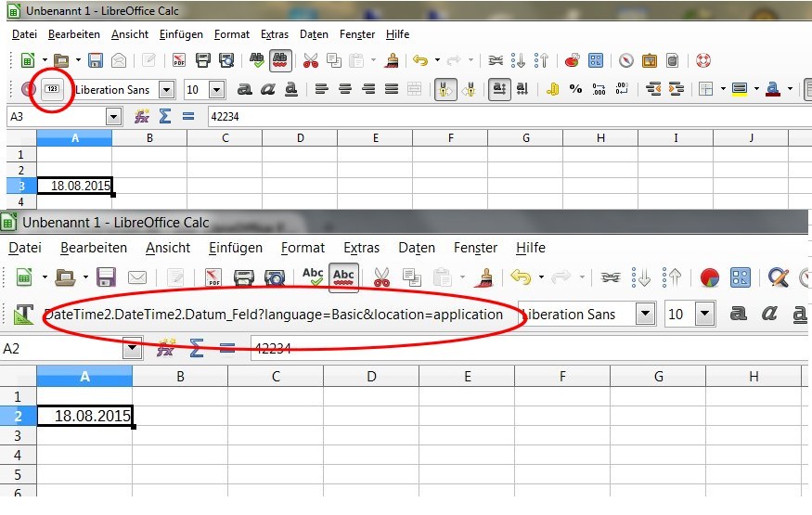
Task: Click the currency format coins icon in upper window
Action: [552, 89]
